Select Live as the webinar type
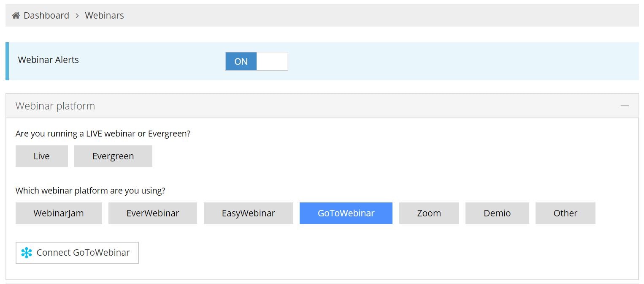The width and height of the screenshot is (644, 284). [41, 156]
